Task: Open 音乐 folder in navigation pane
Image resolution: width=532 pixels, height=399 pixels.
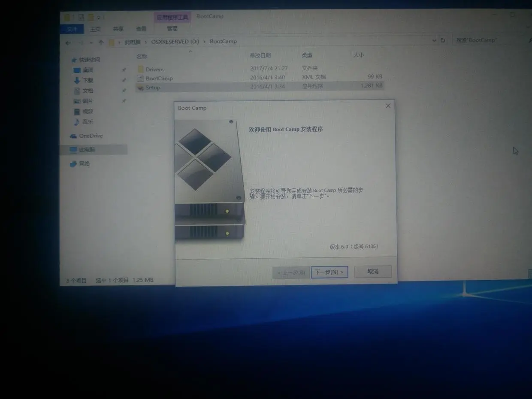Action: pos(88,122)
